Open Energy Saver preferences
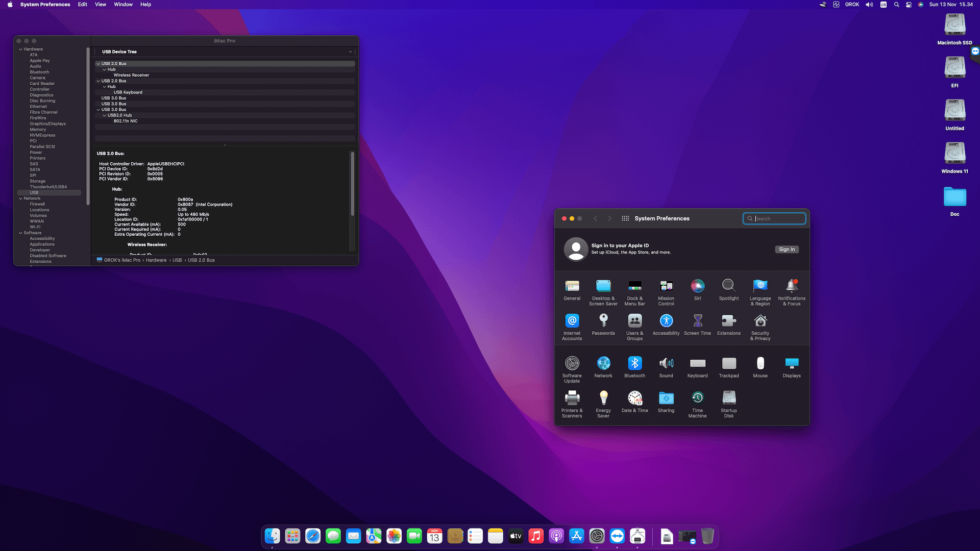Viewport: 980px width, 551px height. (x=603, y=398)
